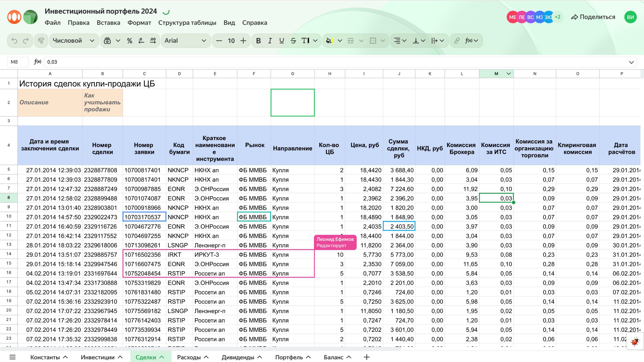Click the insert link icon

(457, 40)
